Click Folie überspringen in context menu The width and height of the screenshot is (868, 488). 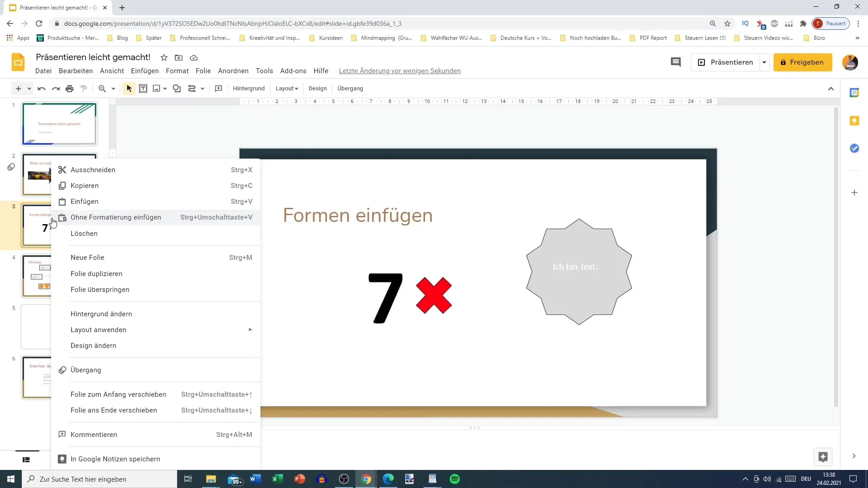[99, 289]
